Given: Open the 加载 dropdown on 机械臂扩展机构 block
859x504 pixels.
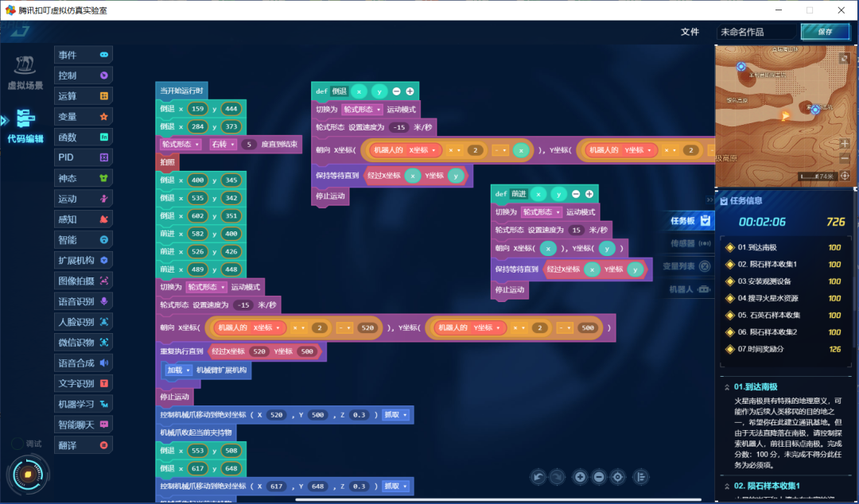Looking at the screenshot, I should tap(178, 370).
